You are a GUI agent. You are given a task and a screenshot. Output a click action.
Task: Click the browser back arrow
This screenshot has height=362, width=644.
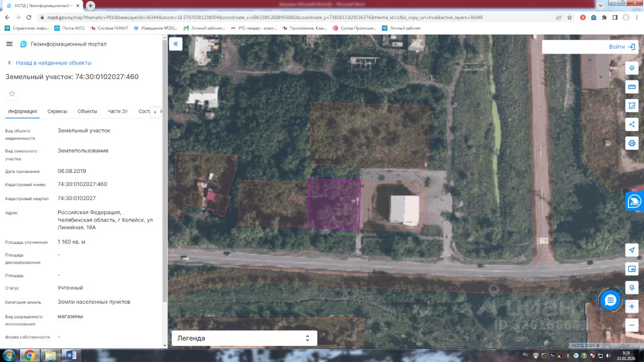[x=8, y=18]
